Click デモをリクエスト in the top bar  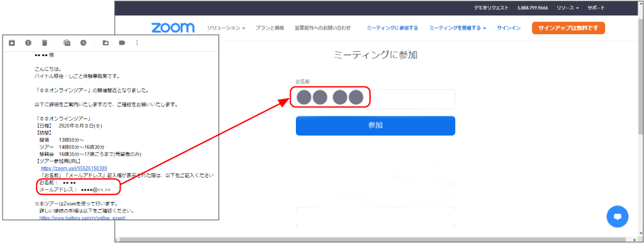click(x=491, y=8)
